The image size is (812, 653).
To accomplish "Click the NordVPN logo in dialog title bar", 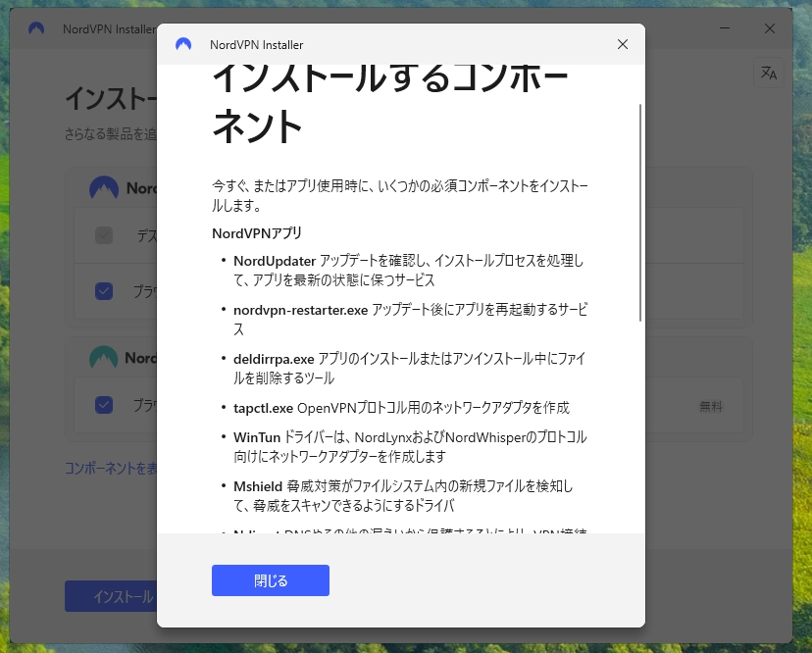I will 183,44.
